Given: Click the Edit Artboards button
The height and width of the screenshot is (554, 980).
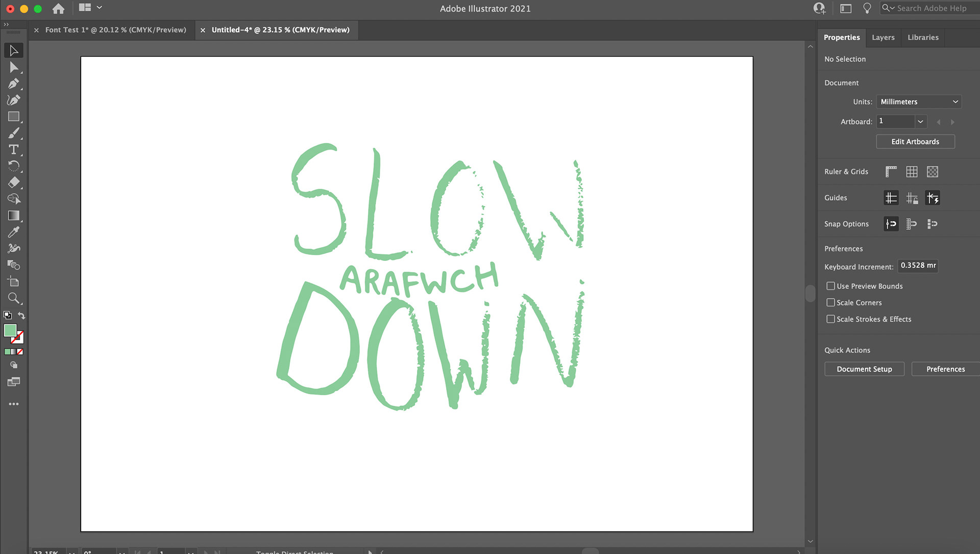Looking at the screenshot, I should tap(915, 141).
